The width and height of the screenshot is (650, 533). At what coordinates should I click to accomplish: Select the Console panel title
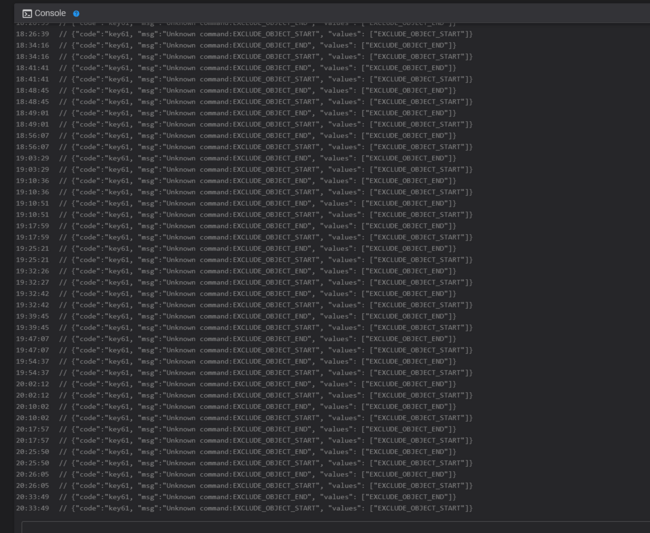point(50,13)
